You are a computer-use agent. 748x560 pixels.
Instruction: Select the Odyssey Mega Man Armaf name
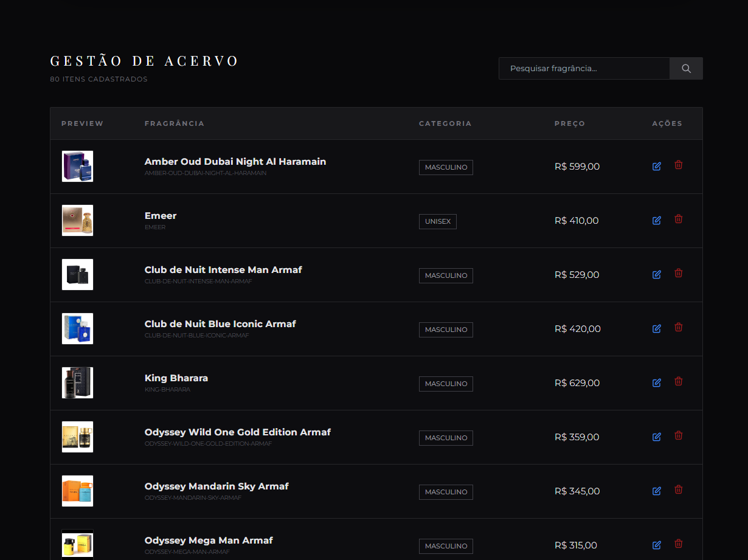point(209,541)
